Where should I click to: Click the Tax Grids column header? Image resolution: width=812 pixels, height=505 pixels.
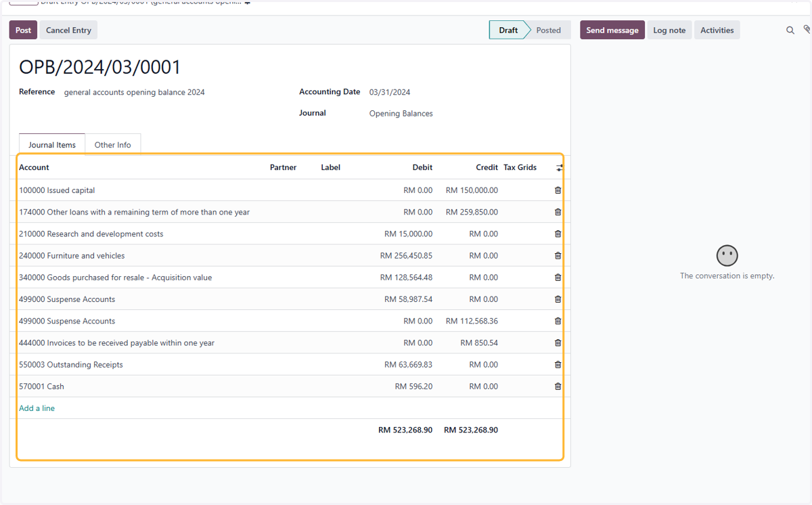pos(520,167)
